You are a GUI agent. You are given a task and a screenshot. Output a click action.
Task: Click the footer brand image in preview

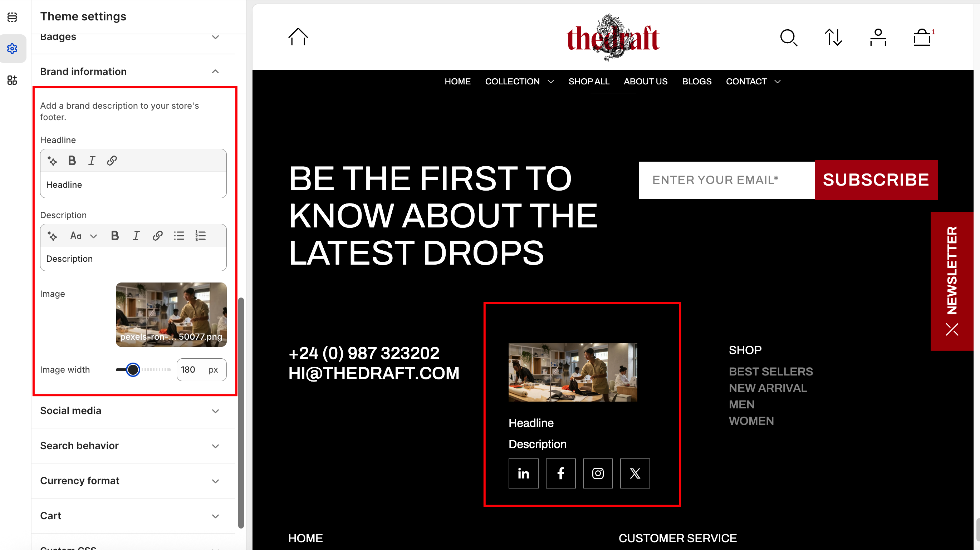(573, 372)
